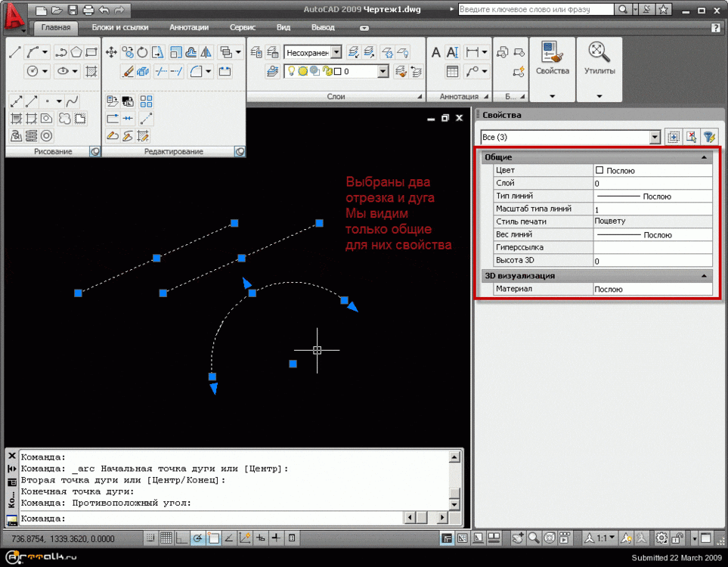Choose the Donut drawing tool

coord(46,135)
